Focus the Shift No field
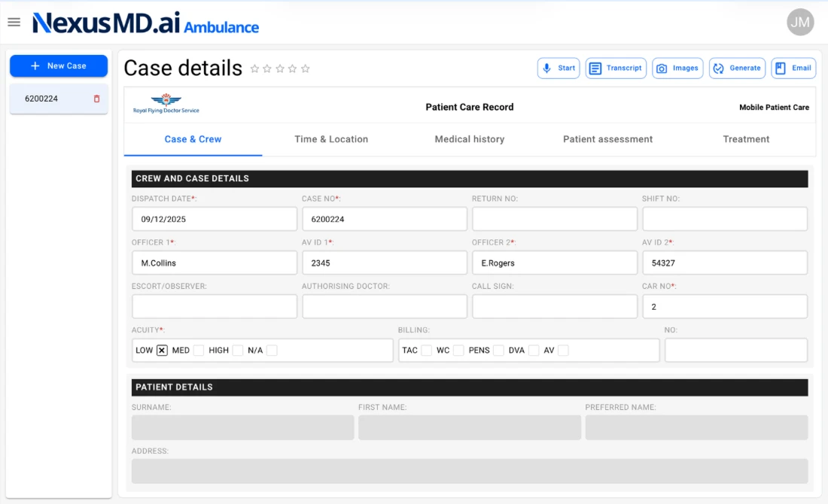The image size is (828, 504). tap(725, 219)
